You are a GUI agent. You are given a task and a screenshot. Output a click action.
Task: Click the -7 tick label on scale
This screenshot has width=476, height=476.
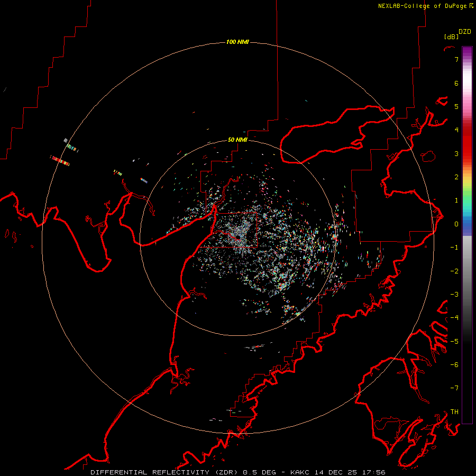click(x=454, y=388)
